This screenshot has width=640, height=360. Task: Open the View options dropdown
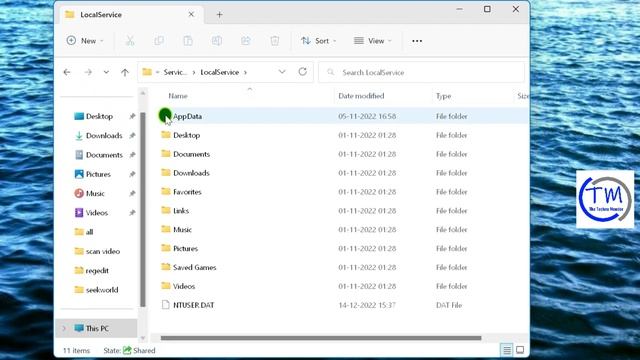[x=373, y=41]
